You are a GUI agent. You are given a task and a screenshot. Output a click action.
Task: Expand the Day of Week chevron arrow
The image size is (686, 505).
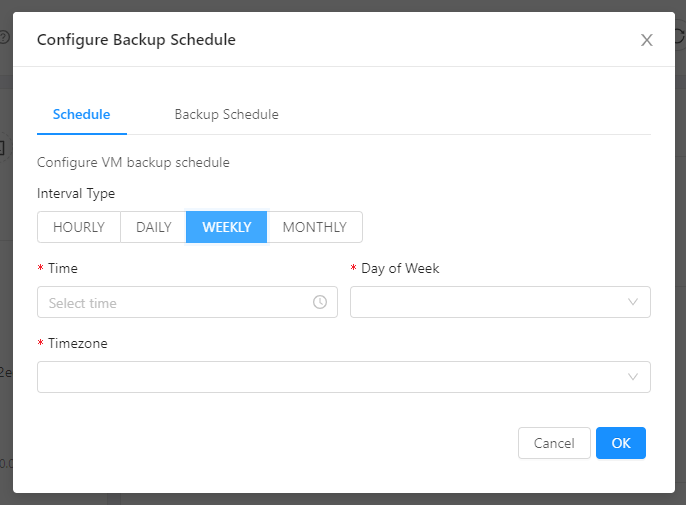[x=633, y=302]
